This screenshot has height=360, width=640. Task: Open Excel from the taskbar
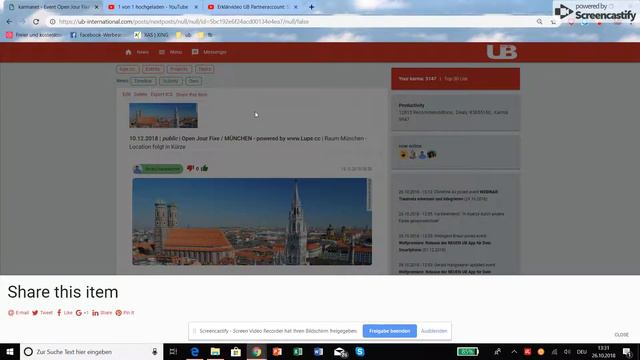tap(298, 351)
